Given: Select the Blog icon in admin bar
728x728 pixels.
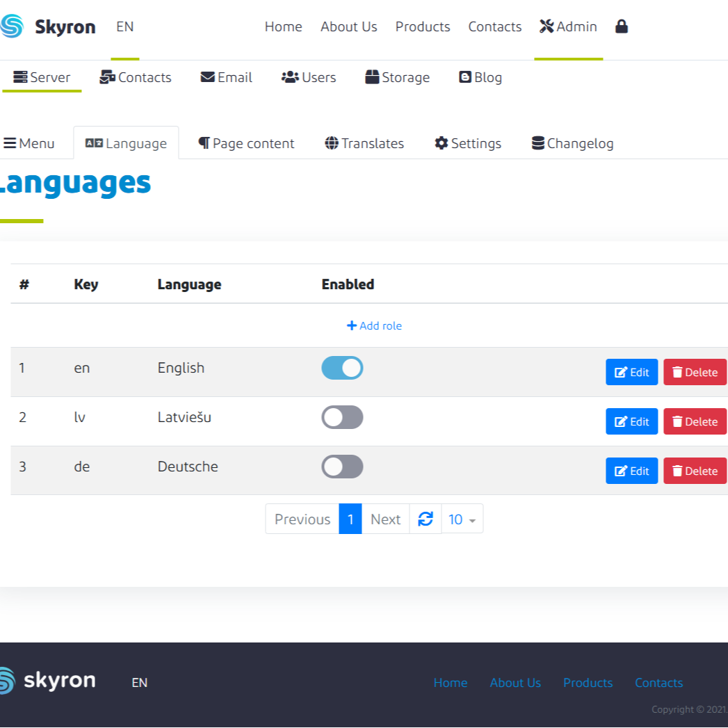Looking at the screenshot, I should pyautogui.click(x=465, y=77).
